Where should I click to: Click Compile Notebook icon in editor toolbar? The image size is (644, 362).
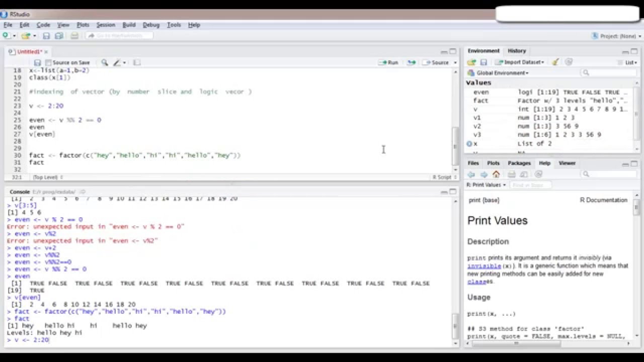pyautogui.click(x=136, y=63)
